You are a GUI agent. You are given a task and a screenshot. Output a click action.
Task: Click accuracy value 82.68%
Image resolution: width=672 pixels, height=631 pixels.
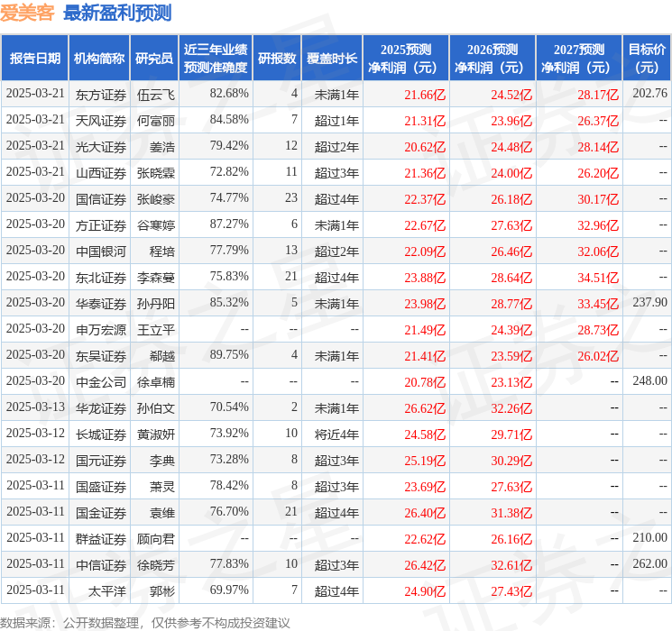point(229,93)
